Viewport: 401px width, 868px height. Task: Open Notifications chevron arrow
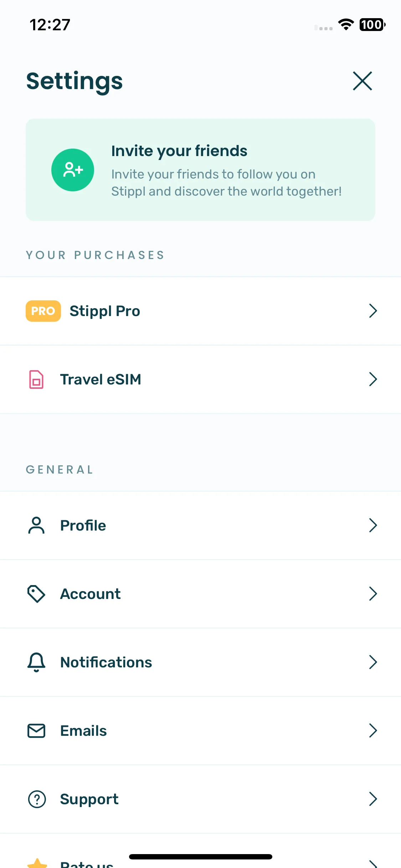click(373, 662)
